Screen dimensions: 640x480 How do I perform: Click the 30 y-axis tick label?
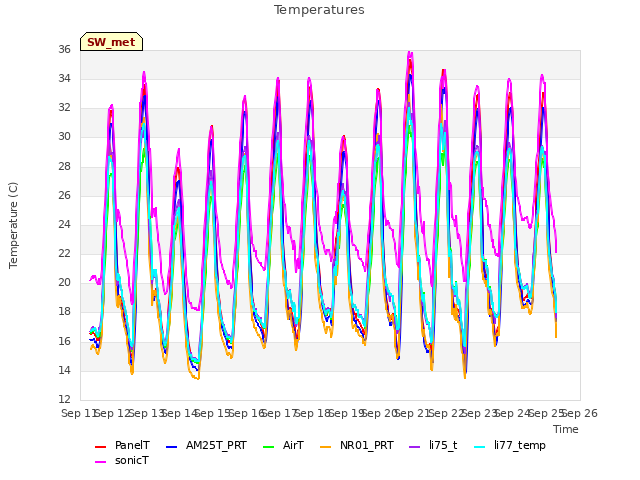(x=64, y=137)
